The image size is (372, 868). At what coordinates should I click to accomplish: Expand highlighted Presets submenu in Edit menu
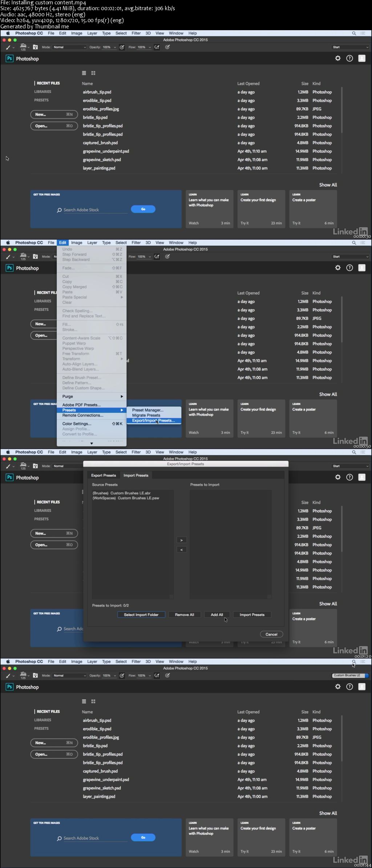[92, 410]
